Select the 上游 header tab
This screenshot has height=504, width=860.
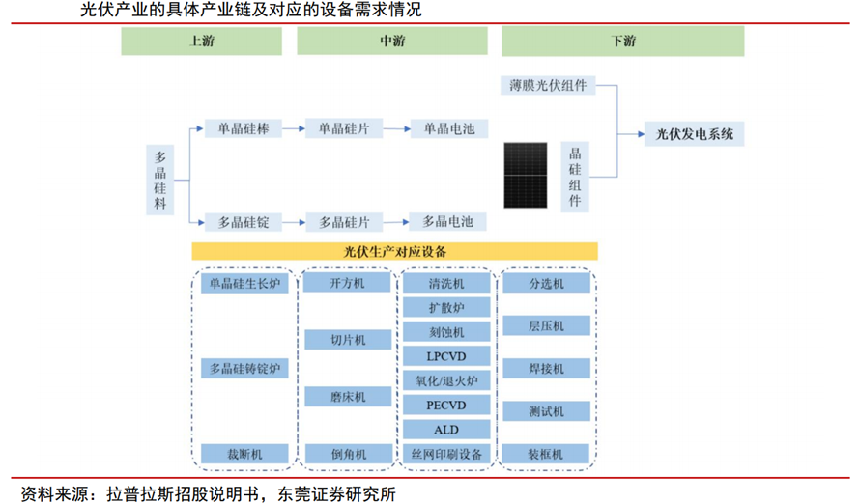click(x=201, y=42)
